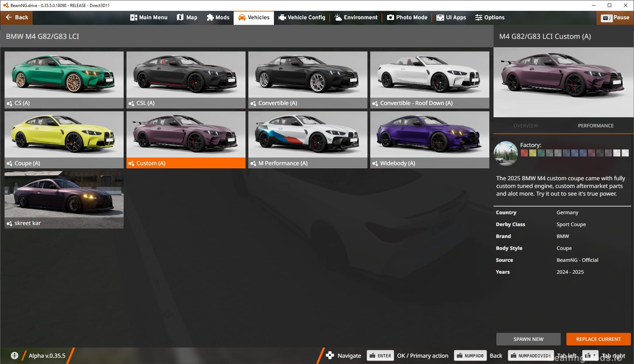
Task: Open the Environment menu
Action: coord(356,17)
